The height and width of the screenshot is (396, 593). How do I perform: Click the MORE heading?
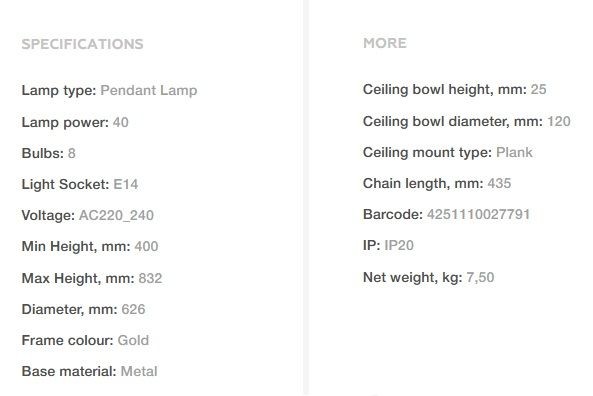385,43
